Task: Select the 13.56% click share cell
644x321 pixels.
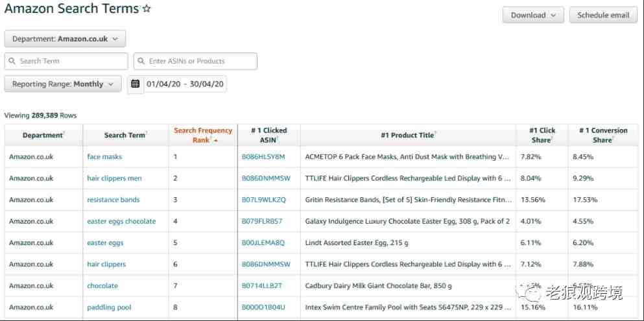Action: tap(532, 200)
